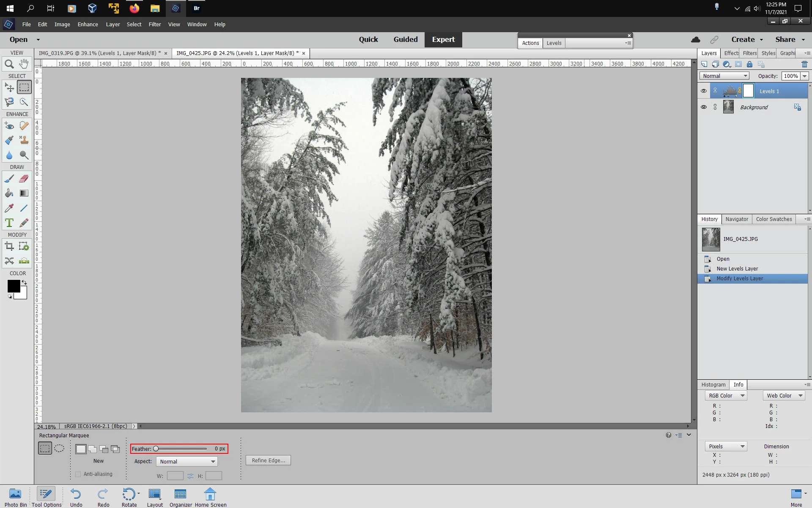Select the Elliptical Marquee option
This screenshot has width=812, height=508.
tap(59, 448)
